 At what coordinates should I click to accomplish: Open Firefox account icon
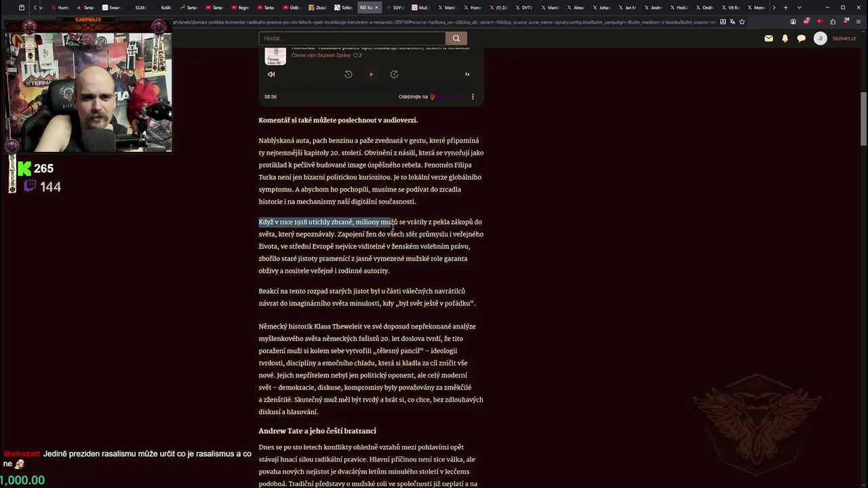point(793,22)
